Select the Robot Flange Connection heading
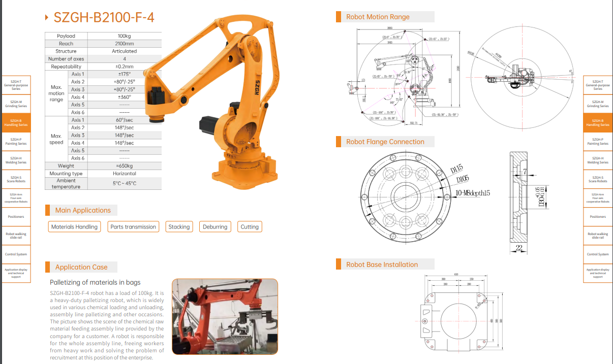This screenshot has width=613, height=364. (385, 142)
